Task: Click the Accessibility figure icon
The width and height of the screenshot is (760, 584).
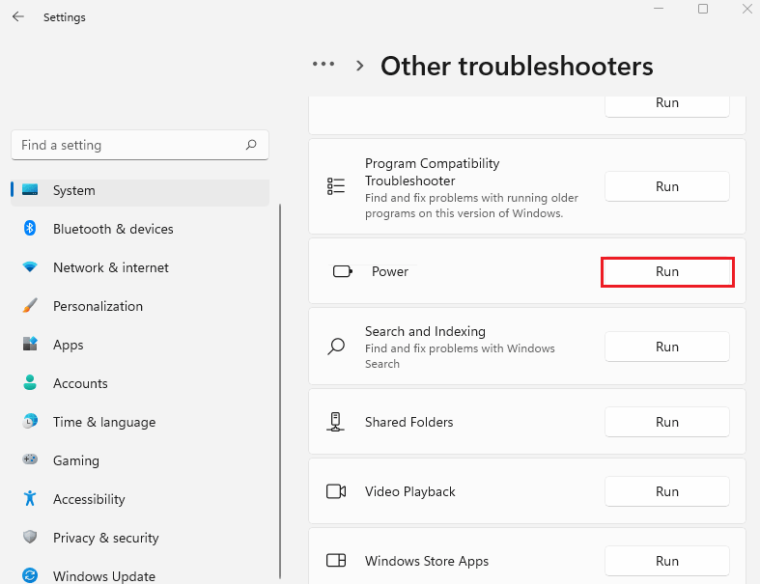Action: [x=30, y=498]
